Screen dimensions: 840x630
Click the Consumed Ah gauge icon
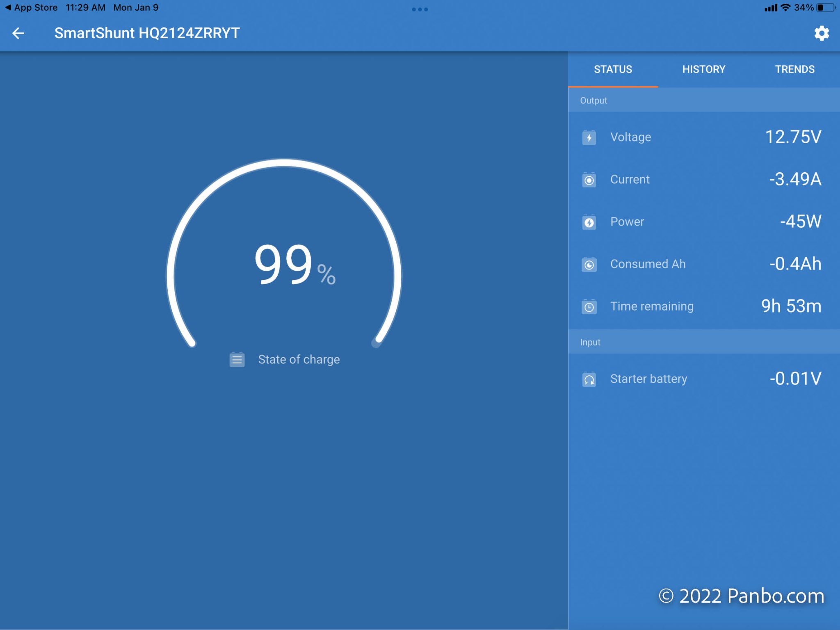[x=589, y=265]
